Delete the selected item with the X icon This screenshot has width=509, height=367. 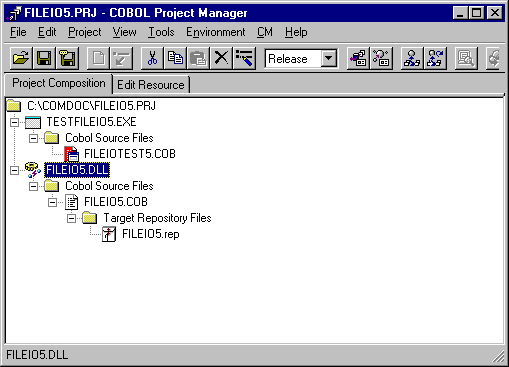[x=221, y=58]
